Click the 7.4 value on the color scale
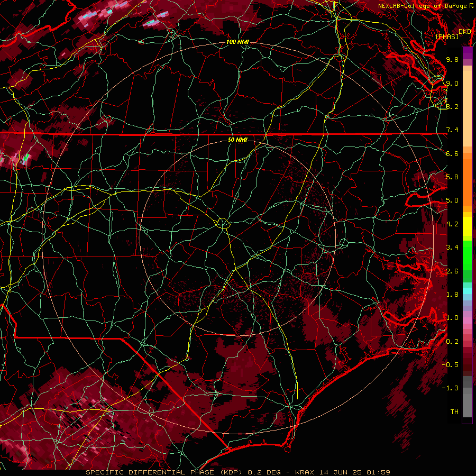This screenshot has width=476, height=476. (x=452, y=130)
